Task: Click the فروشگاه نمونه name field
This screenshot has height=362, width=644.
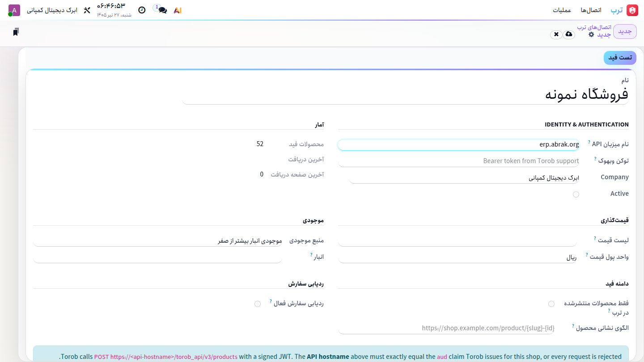Action: coord(405,94)
